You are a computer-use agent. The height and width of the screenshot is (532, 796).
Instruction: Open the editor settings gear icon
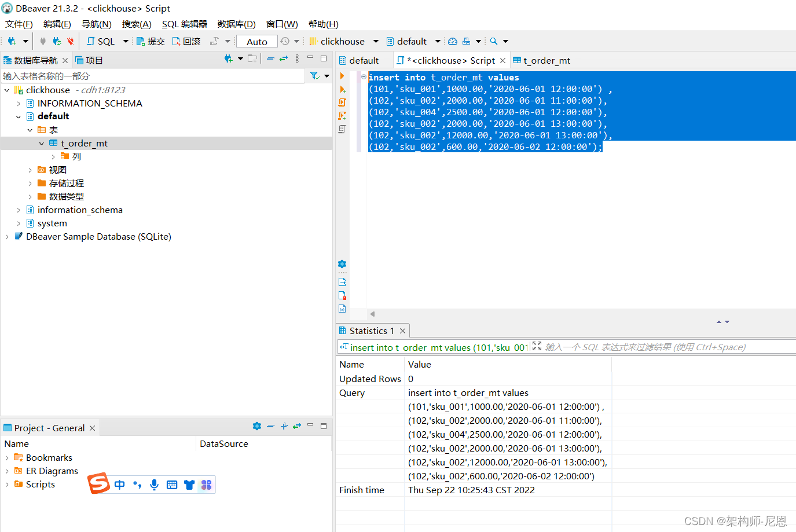click(x=342, y=264)
